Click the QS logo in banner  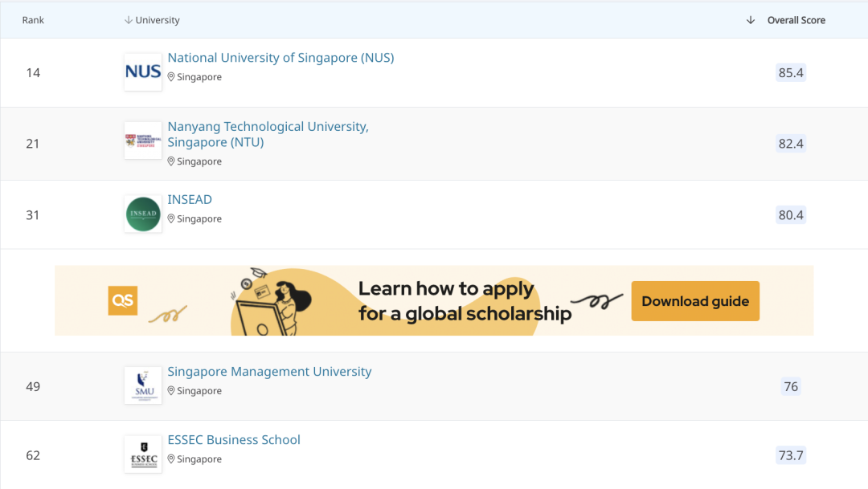tap(123, 301)
